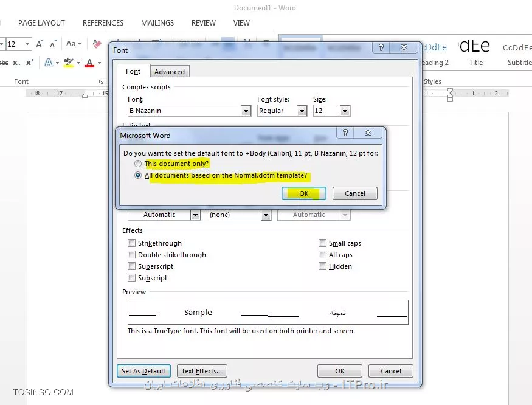Switch to the Advanced tab in Font dialog

[x=170, y=72]
